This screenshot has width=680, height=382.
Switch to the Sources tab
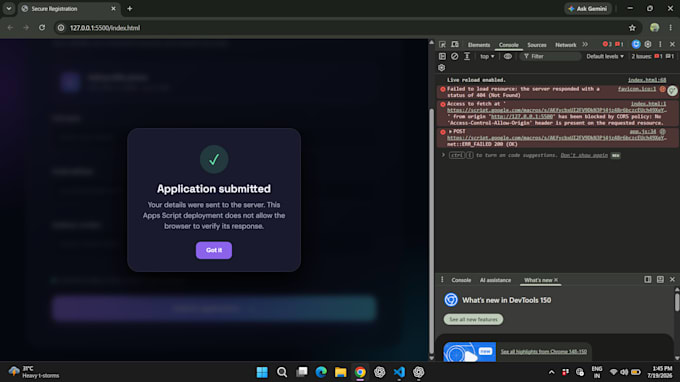click(x=536, y=45)
